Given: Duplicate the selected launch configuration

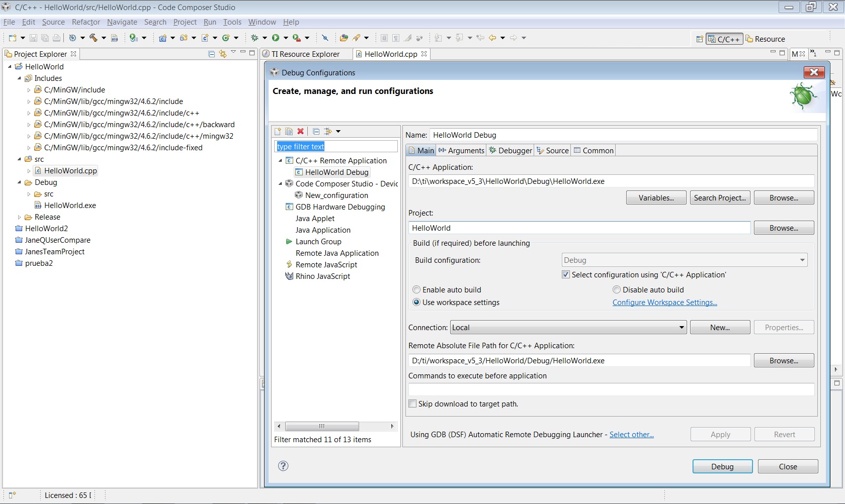Looking at the screenshot, I should point(289,131).
